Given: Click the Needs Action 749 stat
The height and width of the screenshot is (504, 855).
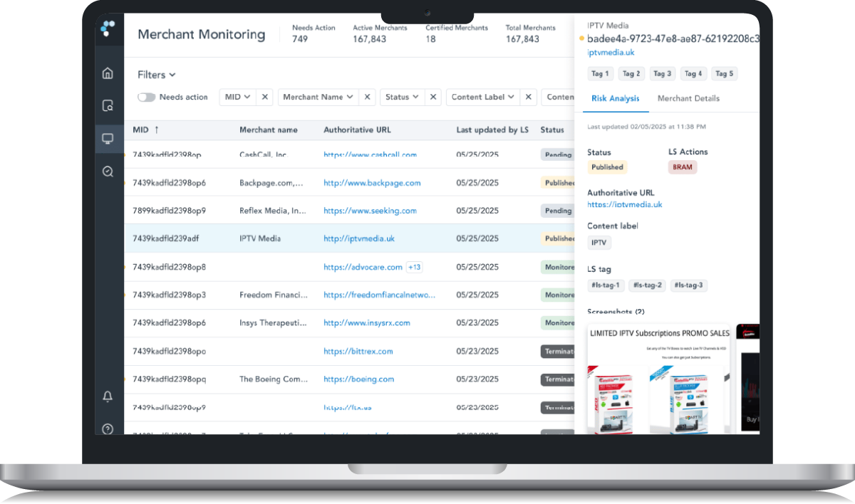Looking at the screenshot, I should coord(313,33).
